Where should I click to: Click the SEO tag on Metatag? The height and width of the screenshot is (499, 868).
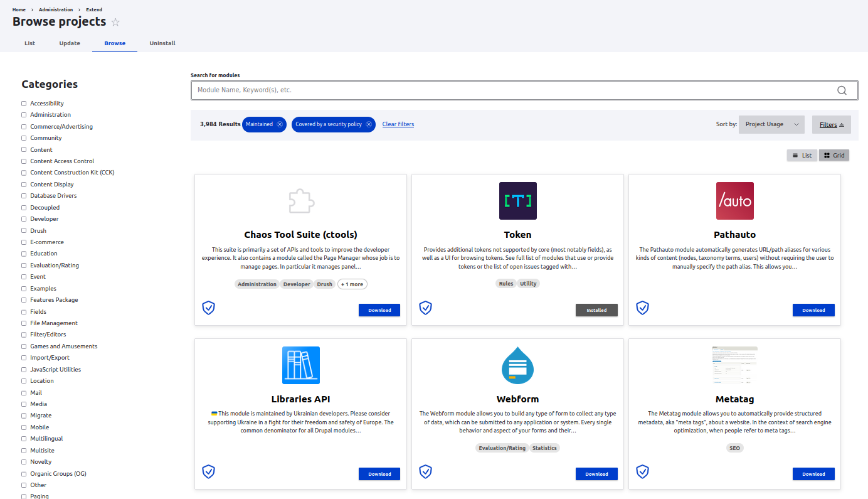point(735,448)
